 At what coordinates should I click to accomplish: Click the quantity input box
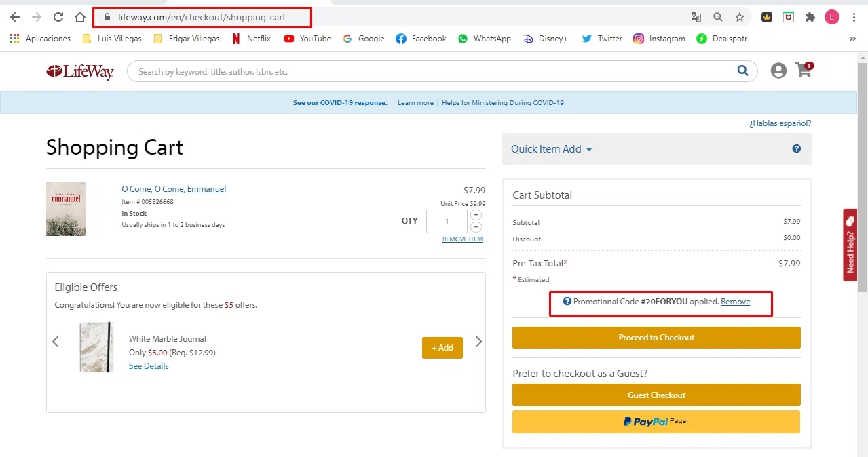tap(447, 222)
